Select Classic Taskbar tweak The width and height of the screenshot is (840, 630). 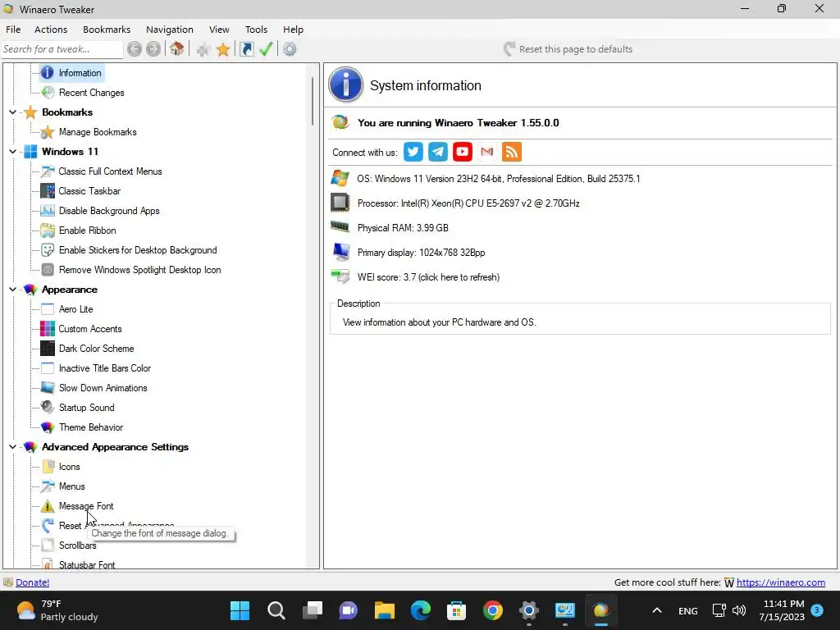89,190
